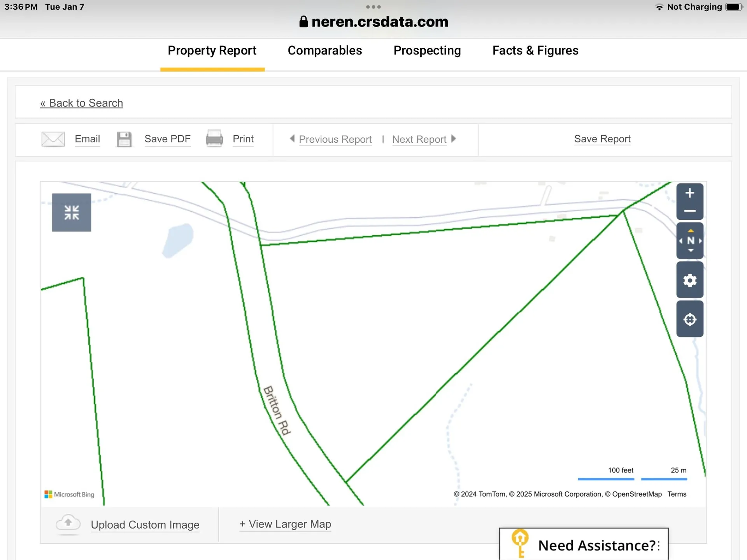The image size is (747, 560).
Task: Click Back to Search link
Action: [x=82, y=103]
